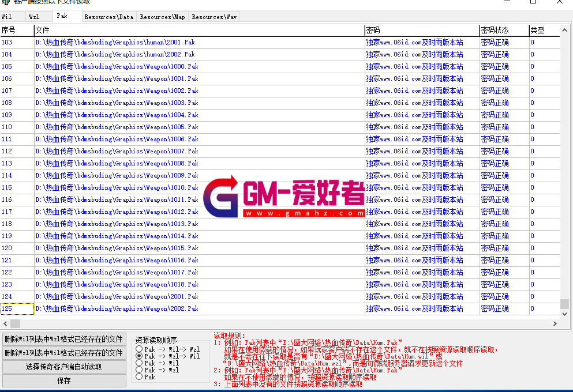
Task: Open the Resources\Data tab
Action: click(109, 17)
